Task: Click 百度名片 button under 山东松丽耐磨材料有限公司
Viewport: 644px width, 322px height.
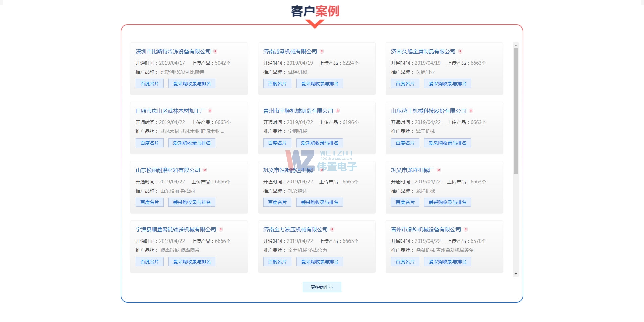Action: point(149,202)
